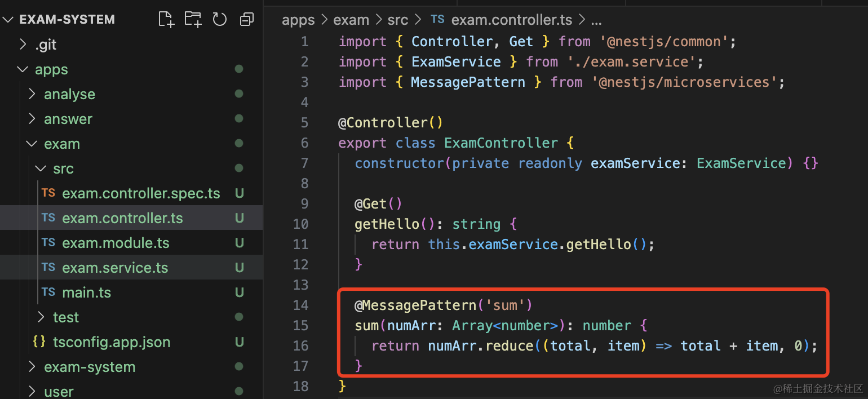Viewport: 868px width, 399px height.
Task: Click the JSON braces icon for tsconfig.app.json
Action: [39, 342]
